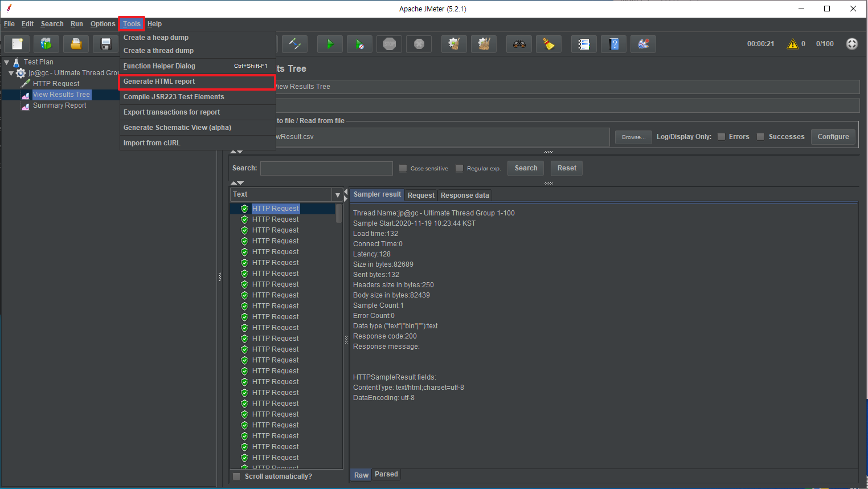Screen dimensions: 868x489
Task: Start the test with green play icon
Action: pyautogui.click(x=330, y=44)
